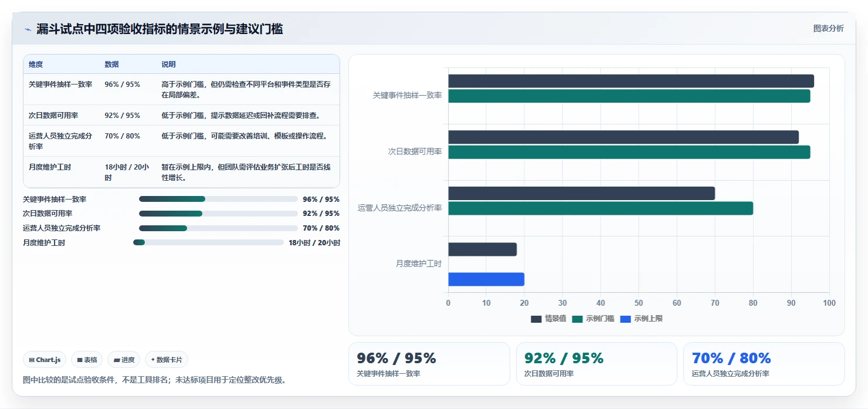Click green 示例门槛 legend color box

pos(577,319)
